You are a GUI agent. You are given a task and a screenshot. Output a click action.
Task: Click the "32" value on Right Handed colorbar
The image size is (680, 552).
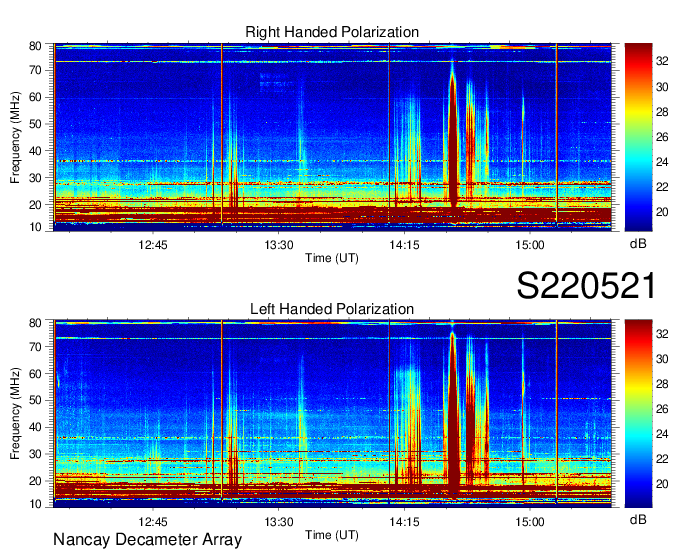tap(662, 62)
